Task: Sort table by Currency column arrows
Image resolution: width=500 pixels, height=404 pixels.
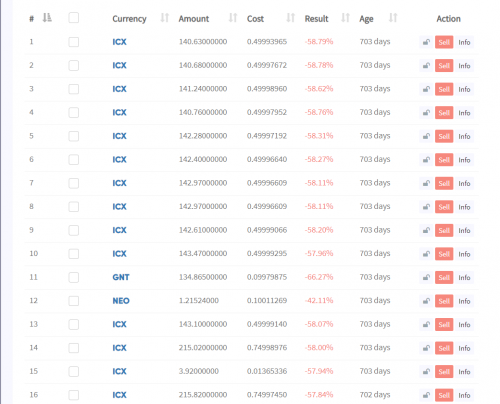Action: pyautogui.click(x=165, y=18)
